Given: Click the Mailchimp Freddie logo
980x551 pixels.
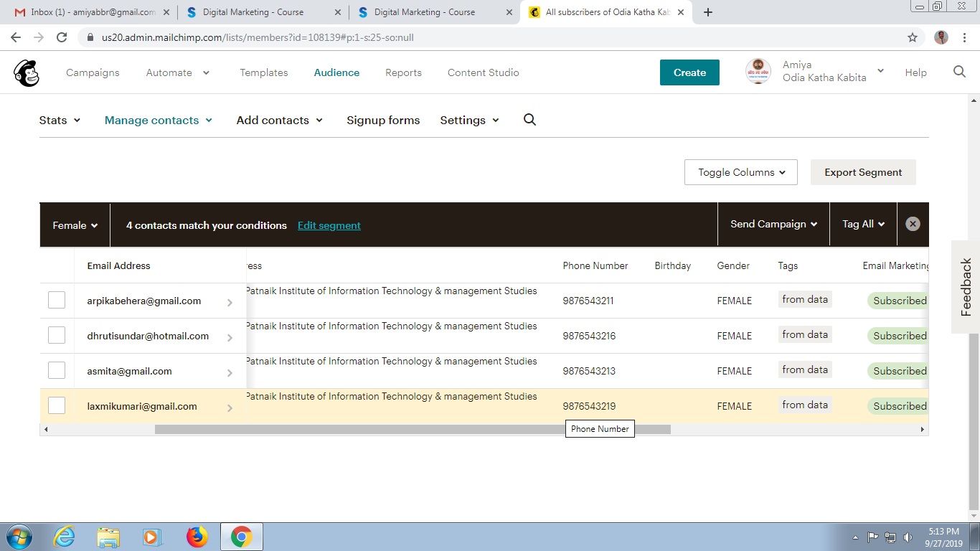Looking at the screenshot, I should pos(27,72).
